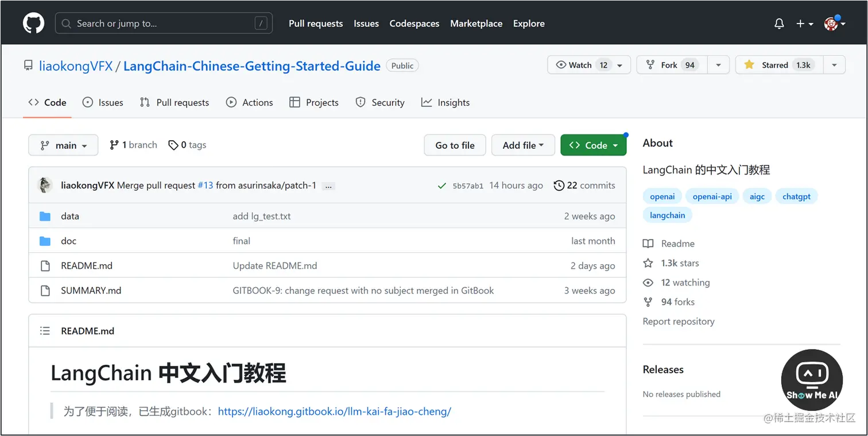Open the doc folder name
Screen dimensions: 868x436
(x=68, y=241)
